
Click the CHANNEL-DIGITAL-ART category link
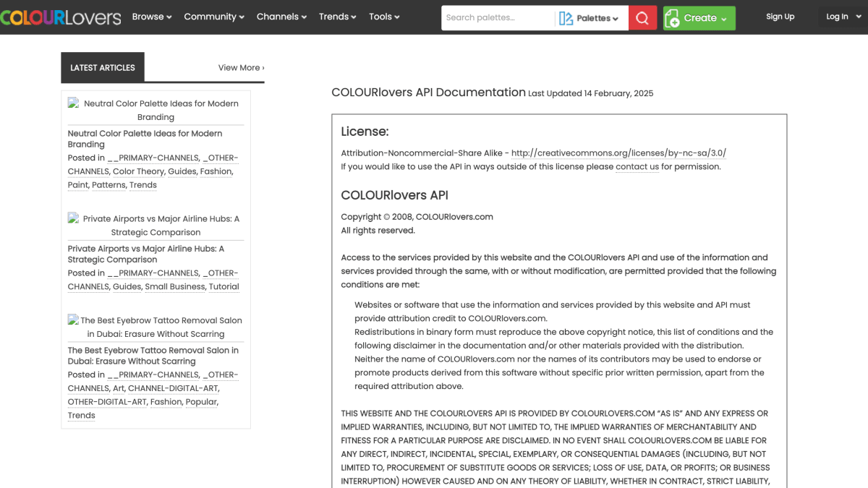(x=173, y=388)
